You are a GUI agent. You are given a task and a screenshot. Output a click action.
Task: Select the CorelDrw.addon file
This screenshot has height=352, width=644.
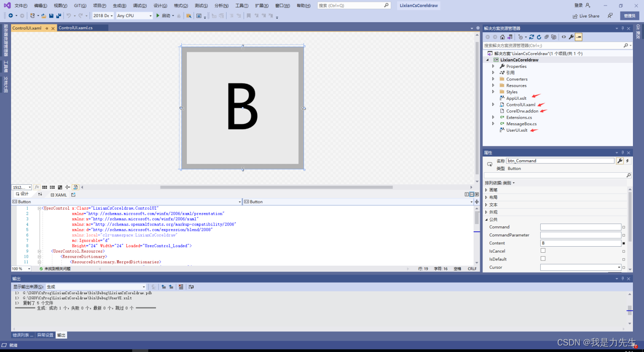coord(522,111)
